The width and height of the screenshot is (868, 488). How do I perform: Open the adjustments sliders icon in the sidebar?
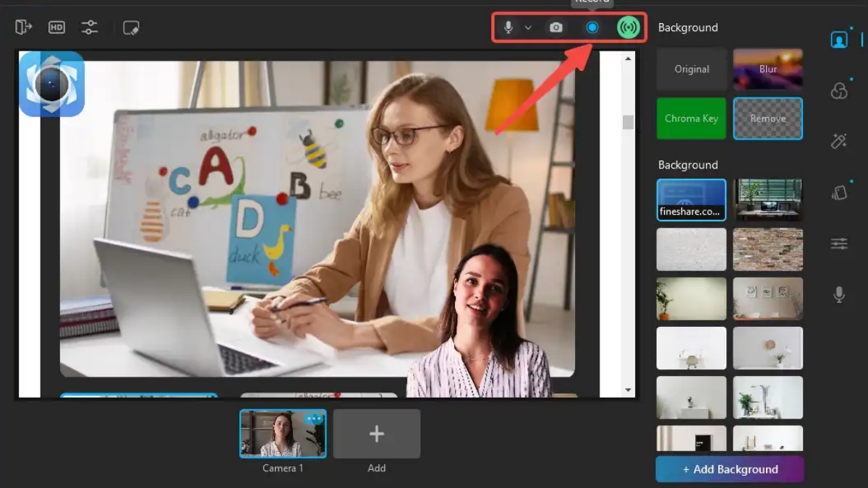click(838, 244)
